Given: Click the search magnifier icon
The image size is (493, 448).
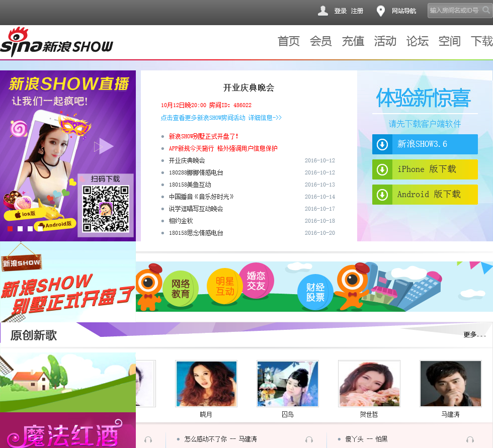Looking at the screenshot, I should (x=486, y=10).
